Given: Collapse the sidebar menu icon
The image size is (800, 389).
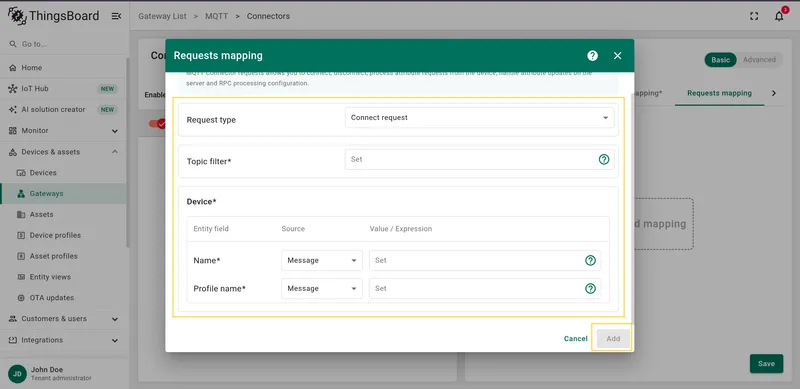Looking at the screenshot, I should [116, 16].
